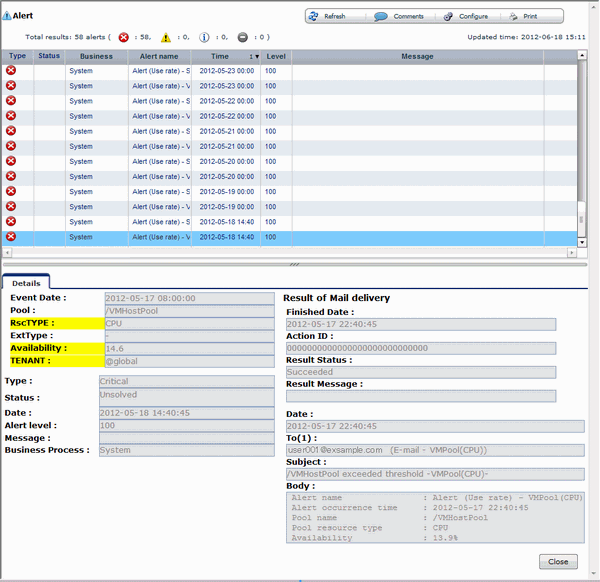Sort by Level column header
600x582 pixels.
276,56
